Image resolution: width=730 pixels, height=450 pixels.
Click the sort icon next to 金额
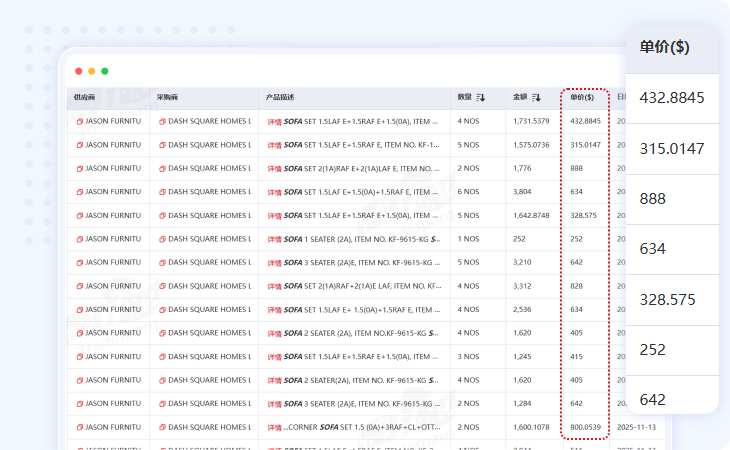[x=537, y=98]
